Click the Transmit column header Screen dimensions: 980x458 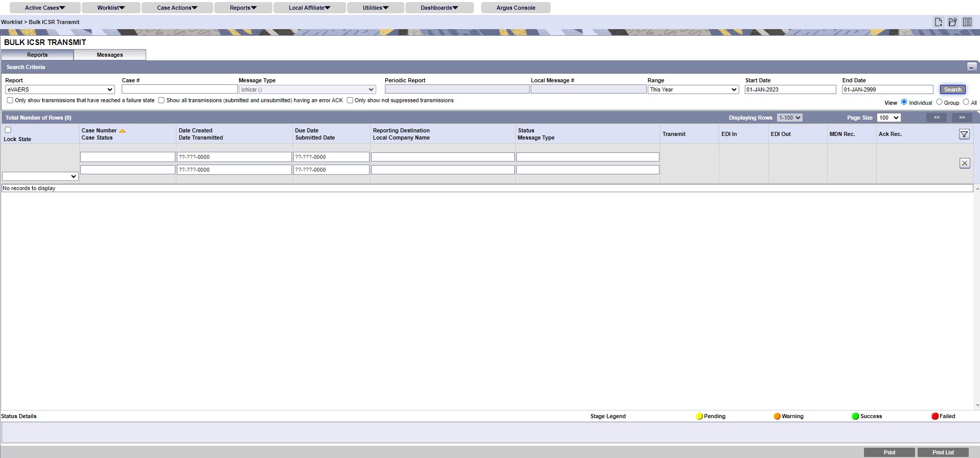click(x=674, y=134)
